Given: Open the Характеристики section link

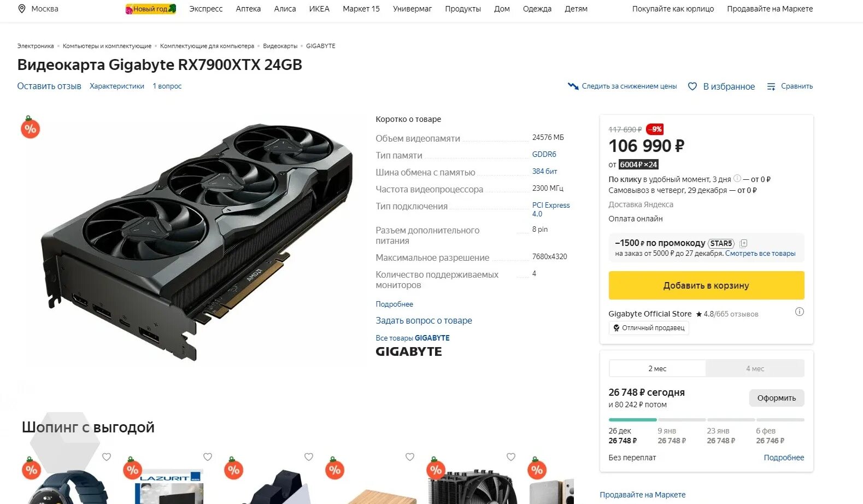Looking at the screenshot, I should pos(117,86).
